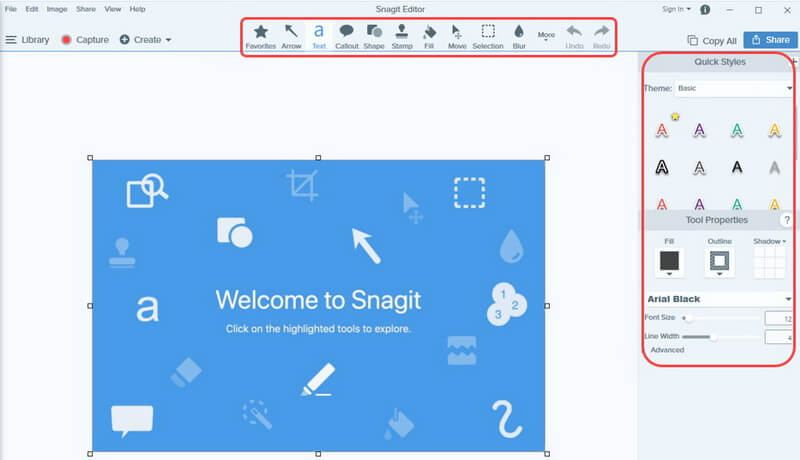Select the Move tool
This screenshot has height=460, width=800.
click(x=457, y=37)
